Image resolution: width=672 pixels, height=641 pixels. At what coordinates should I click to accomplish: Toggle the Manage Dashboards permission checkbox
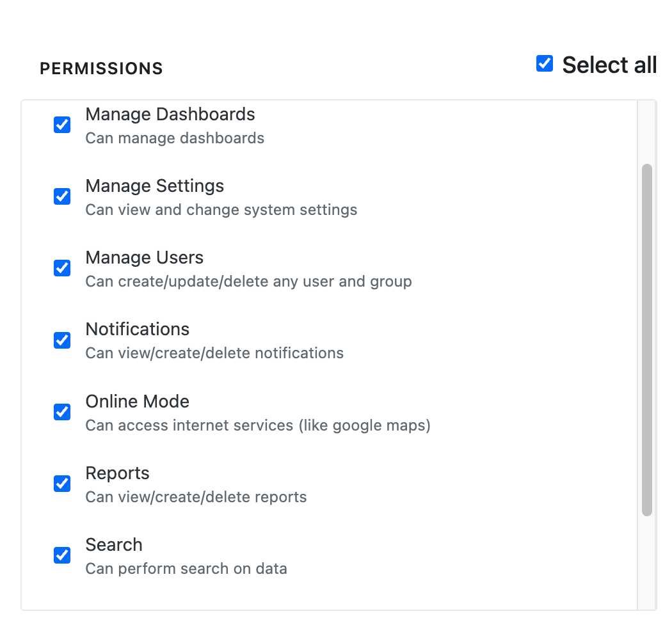click(62, 125)
